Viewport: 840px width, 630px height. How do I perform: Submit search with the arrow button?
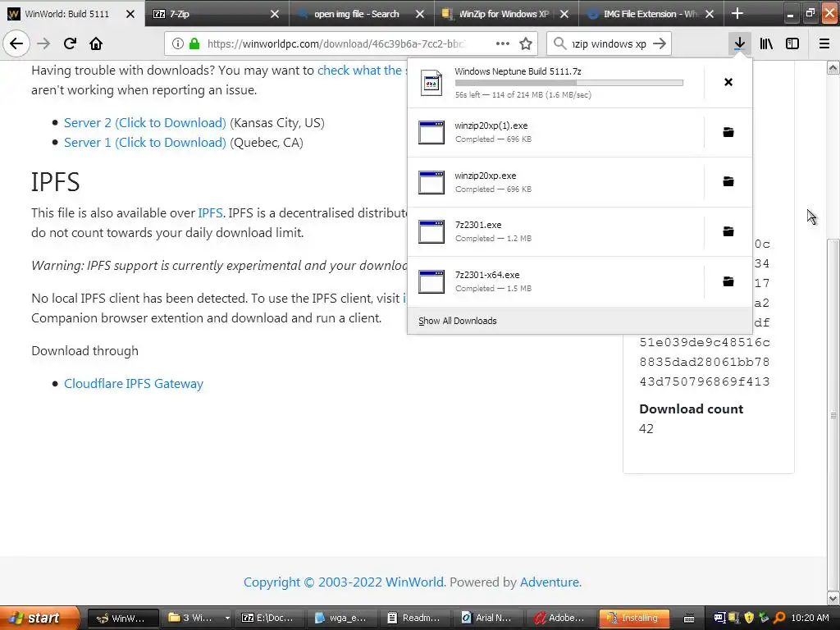pyautogui.click(x=660, y=43)
